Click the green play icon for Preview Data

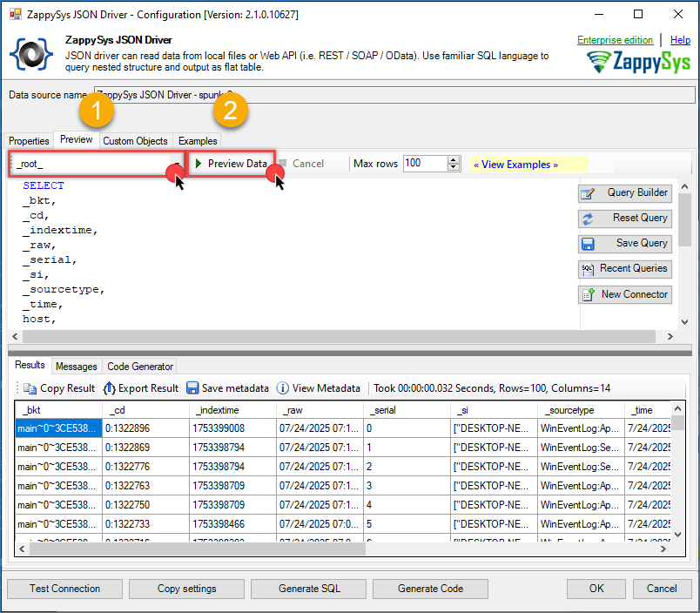(199, 164)
